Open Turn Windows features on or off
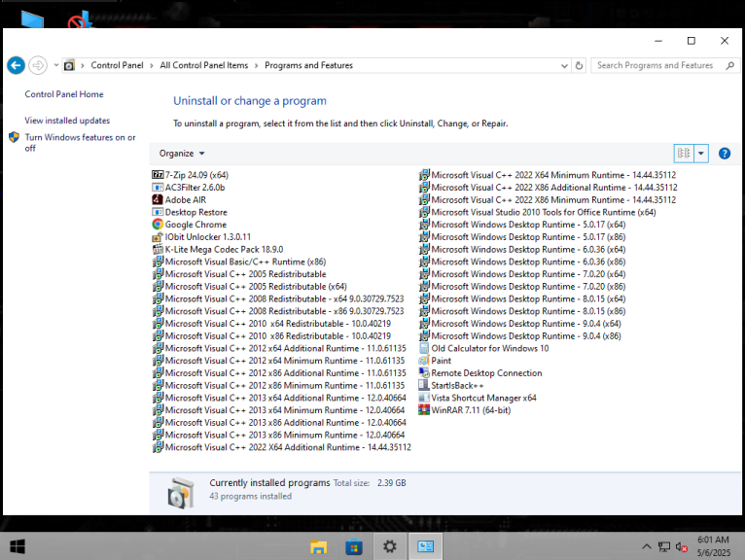 (x=80, y=143)
